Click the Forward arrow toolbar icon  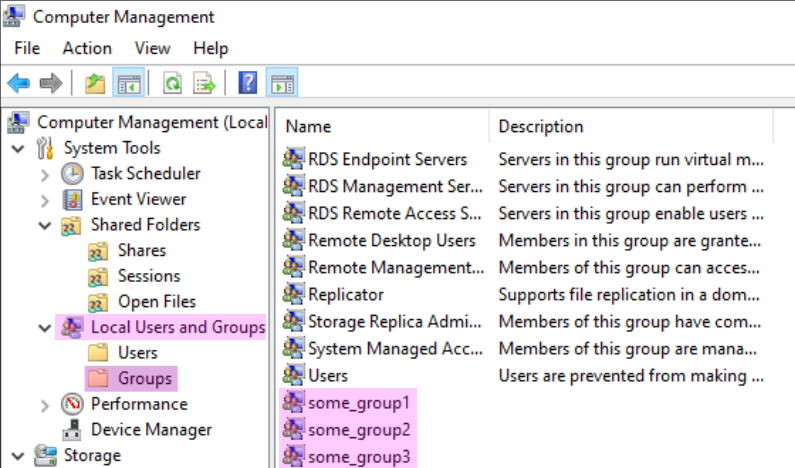[x=51, y=83]
